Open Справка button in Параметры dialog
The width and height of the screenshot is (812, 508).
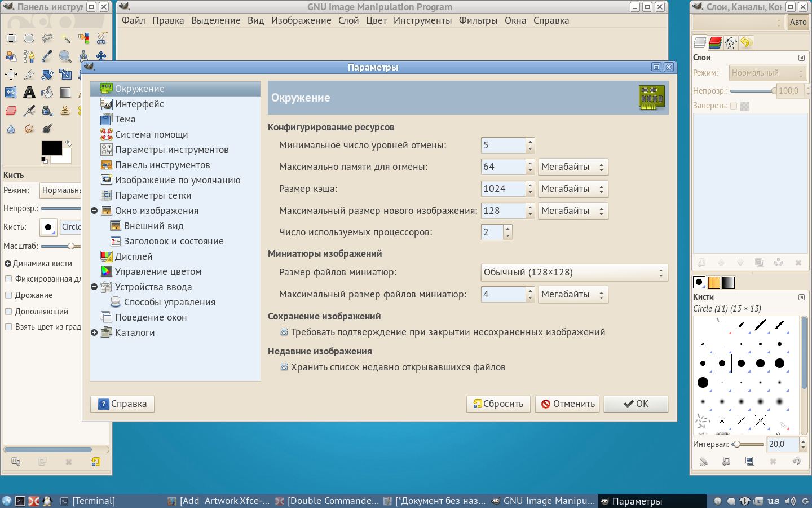click(x=122, y=404)
